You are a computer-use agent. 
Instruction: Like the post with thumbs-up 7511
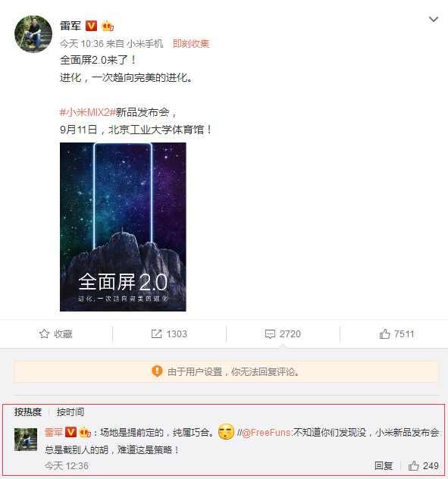click(384, 333)
